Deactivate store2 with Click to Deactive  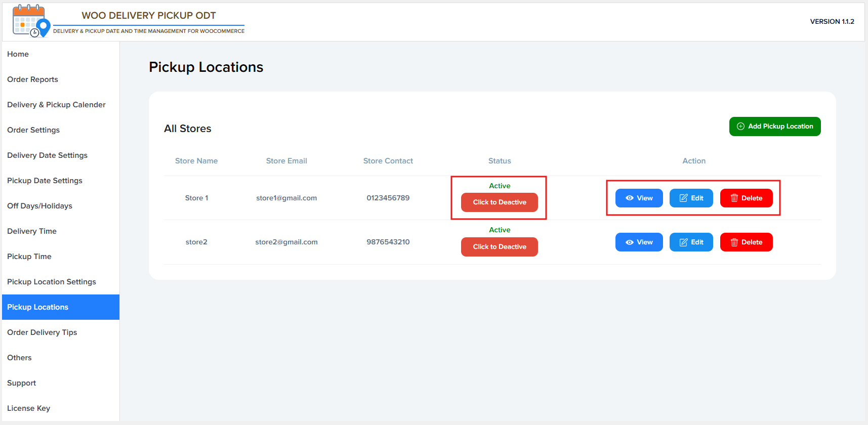pos(499,247)
